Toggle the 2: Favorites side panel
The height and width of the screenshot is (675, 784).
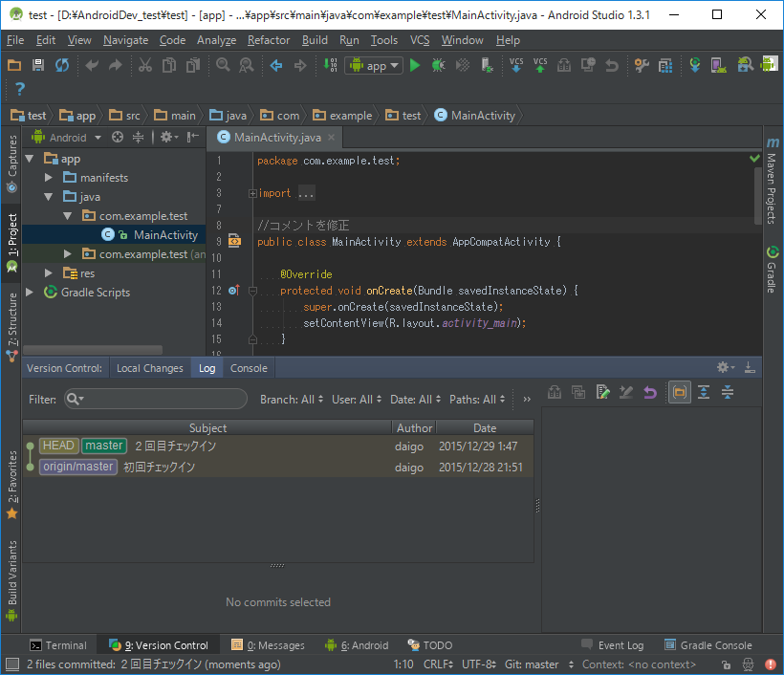tap(12, 485)
